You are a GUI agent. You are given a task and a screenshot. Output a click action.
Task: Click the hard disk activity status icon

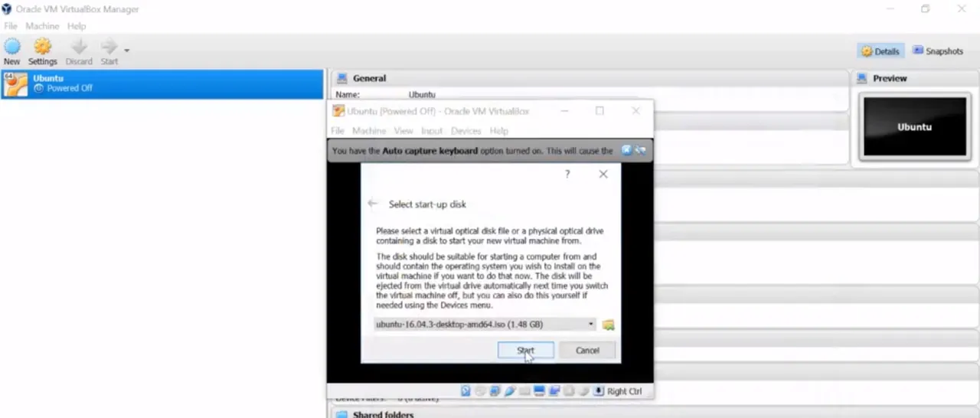465,391
